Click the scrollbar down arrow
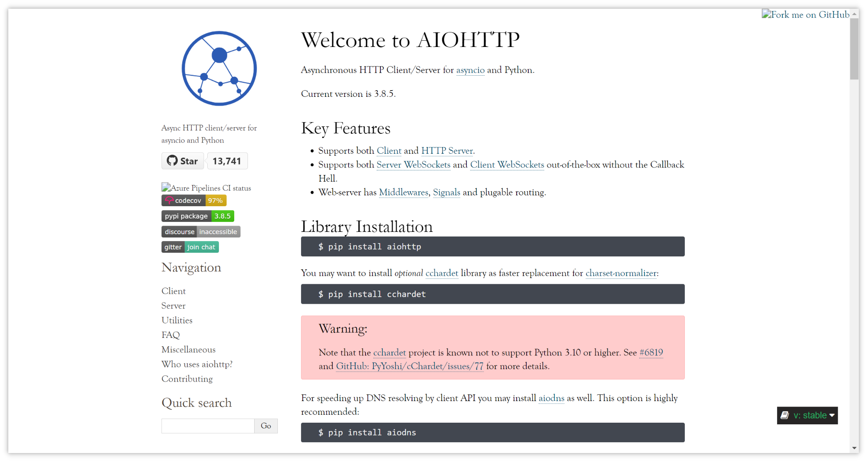 click(x=854, y=448)
